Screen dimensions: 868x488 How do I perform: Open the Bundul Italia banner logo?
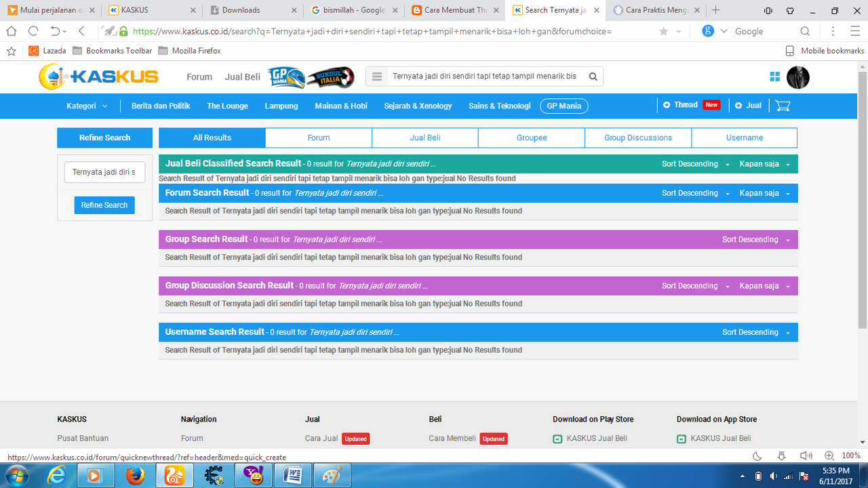click(330, 77)
